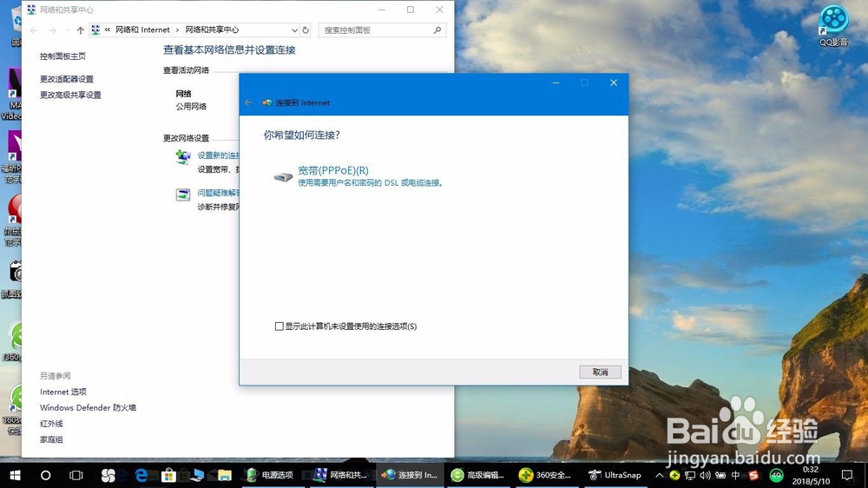Open Task View on taskbar
The image size is (868, 488).
pos(76,475)
